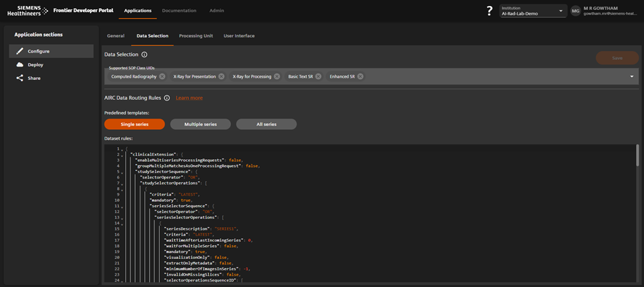Screen dimensions: 644x287
Task: Remove the Computed Radiography chip
Action: point(162,77)
